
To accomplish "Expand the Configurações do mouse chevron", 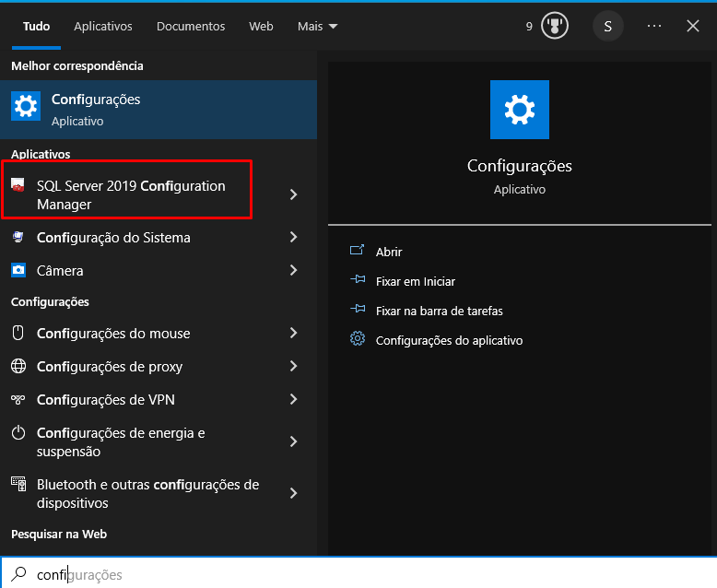I will [x=293, y=334].
